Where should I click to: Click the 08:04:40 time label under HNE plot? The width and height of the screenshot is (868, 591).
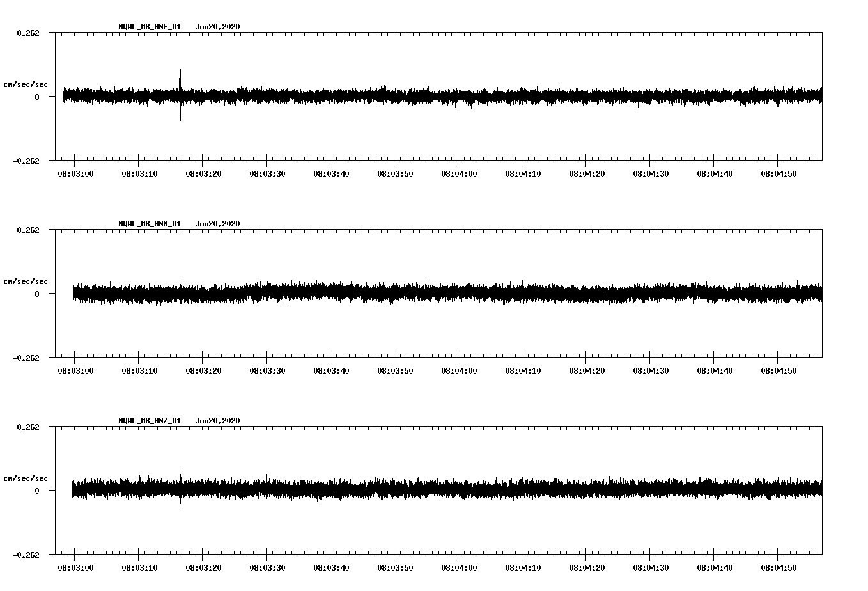(715, 174)
